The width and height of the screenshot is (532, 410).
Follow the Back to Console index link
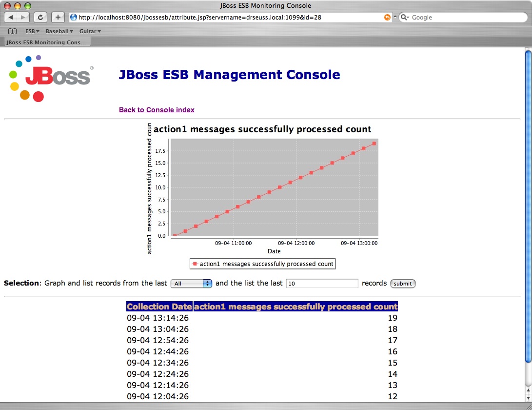(x=157, y=110)
